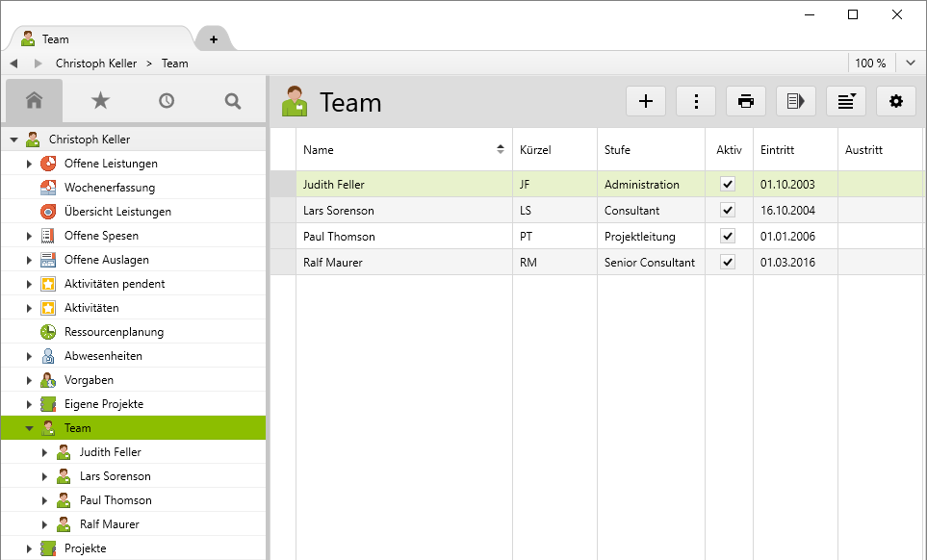This screenshot has width=927, height=560.
Task: Open a new tab with plus tab
Action: [x=214, y=39]
